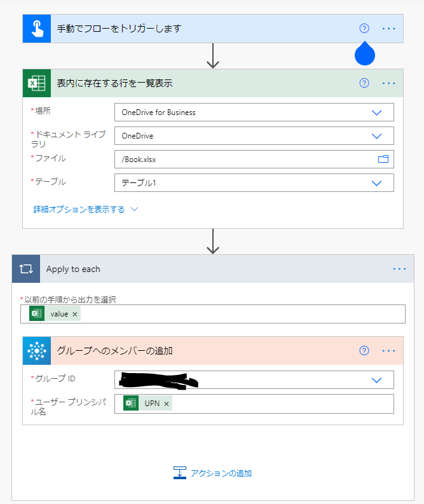Click the /Book.xlsx file field
Image resolution: width=424 pixels, height=504 pixels.
(254, 159)
